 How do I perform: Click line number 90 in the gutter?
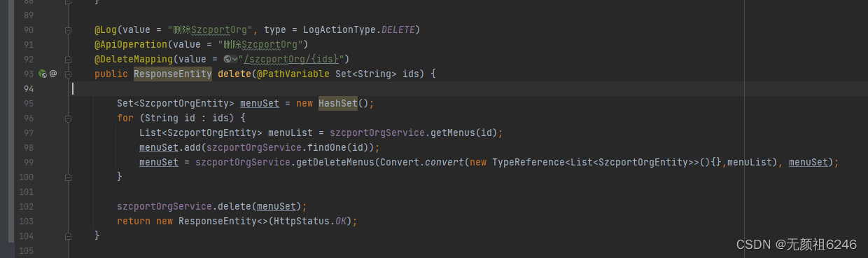pyautogui.click(x=28, y=29)
